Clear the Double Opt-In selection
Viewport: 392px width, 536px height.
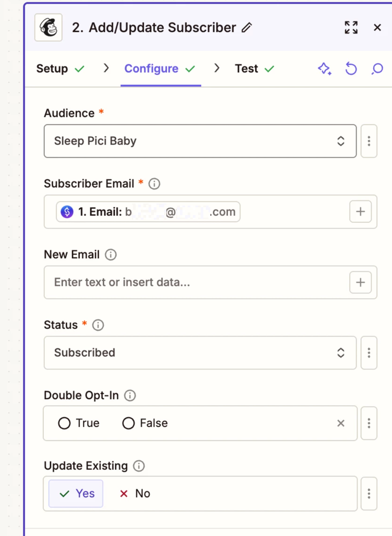[341, 423]
